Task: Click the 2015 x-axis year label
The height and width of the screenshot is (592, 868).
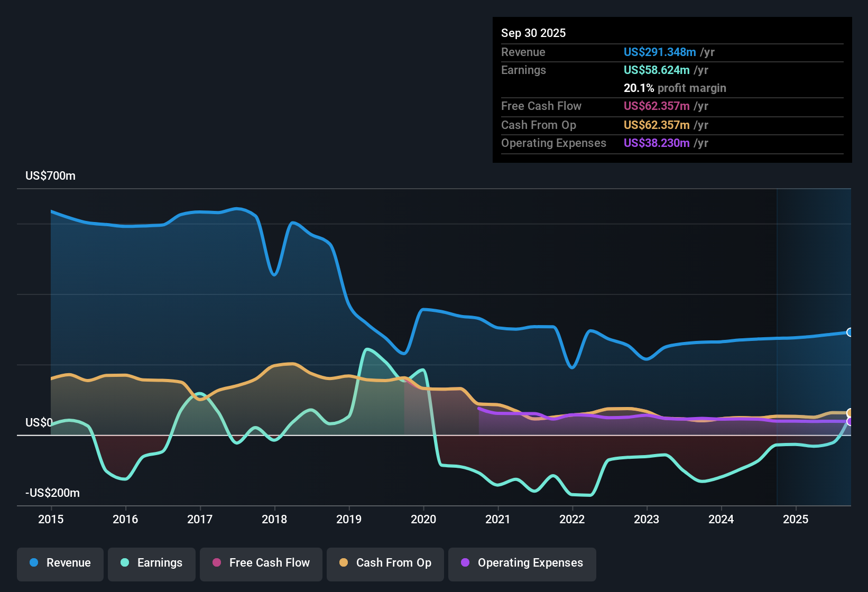Action: pyautogui.click(x=51, y=520)
